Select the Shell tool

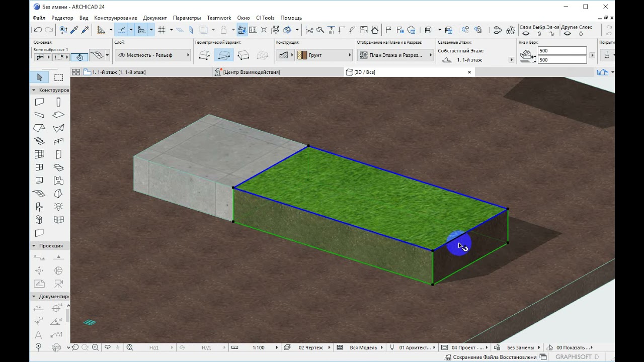(x=59, y=128)
